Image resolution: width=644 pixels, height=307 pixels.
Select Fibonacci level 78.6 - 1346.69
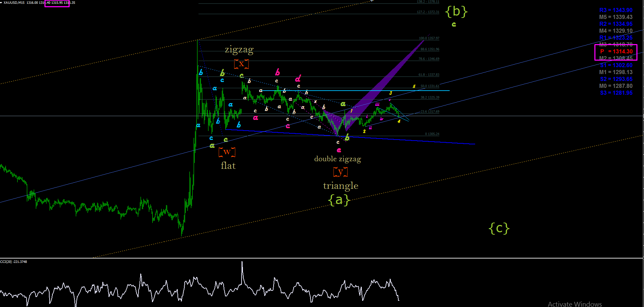pos(429,59)
